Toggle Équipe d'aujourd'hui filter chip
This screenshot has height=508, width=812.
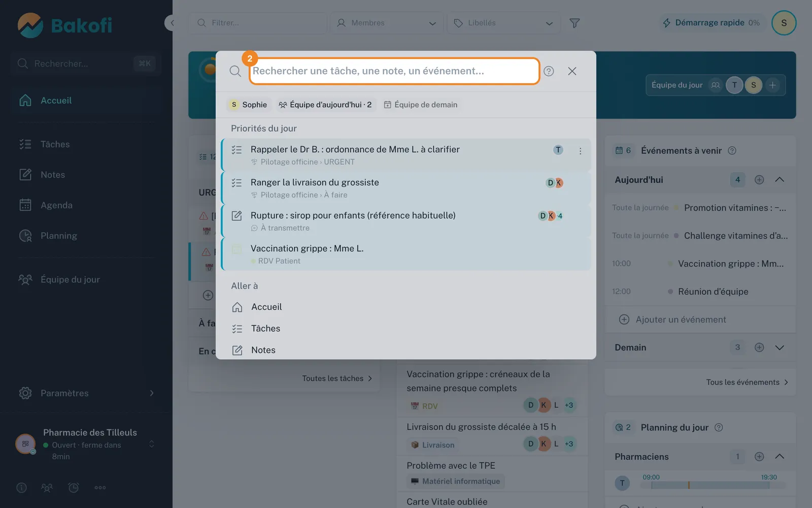point(325,105)
